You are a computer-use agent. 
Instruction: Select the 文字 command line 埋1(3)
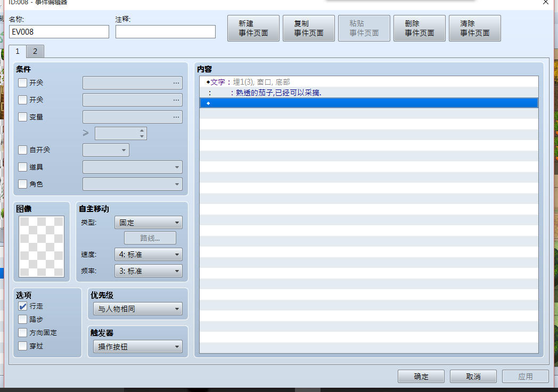coord(368,82)
